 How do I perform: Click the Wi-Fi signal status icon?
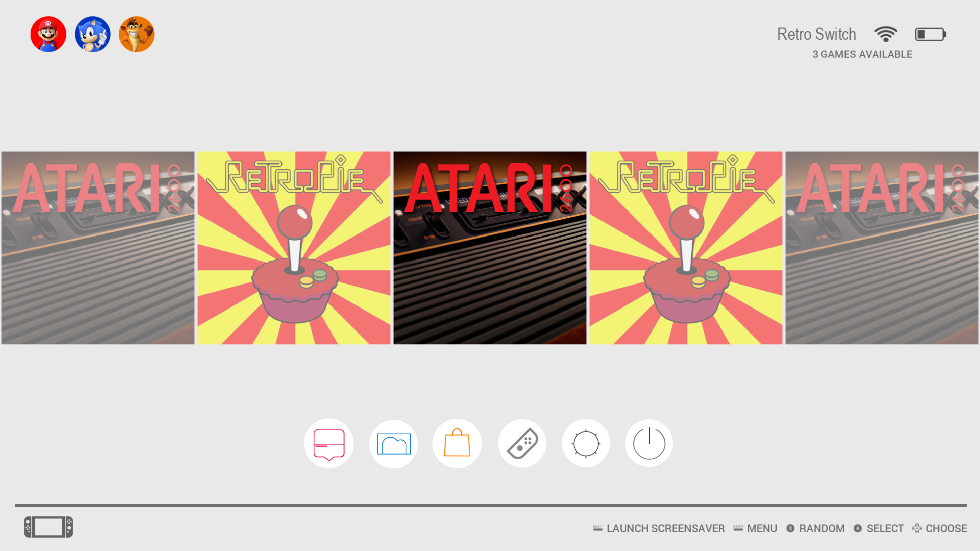click(886, 34)
